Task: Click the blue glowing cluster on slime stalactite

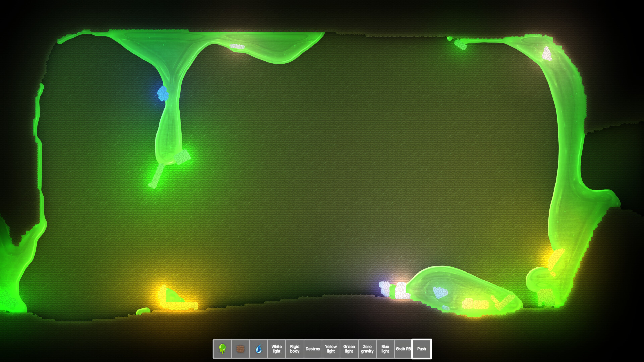Action: (x=163, y=94)
